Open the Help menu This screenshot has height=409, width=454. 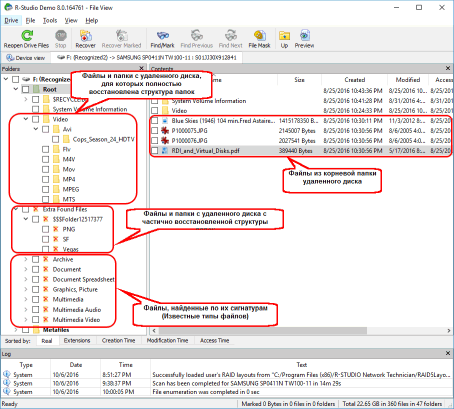92,21
